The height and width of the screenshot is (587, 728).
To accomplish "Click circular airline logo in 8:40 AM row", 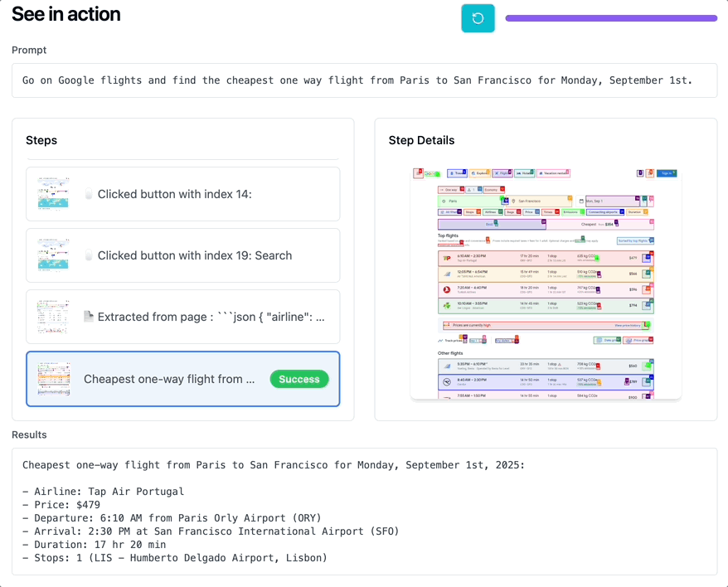I will click(447, 381).
